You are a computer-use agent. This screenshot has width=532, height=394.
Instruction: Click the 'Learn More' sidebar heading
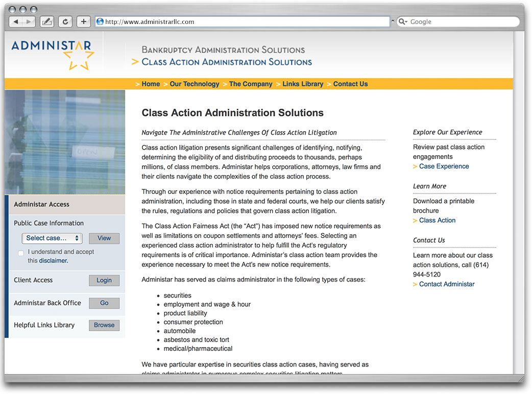click(429, 186)
